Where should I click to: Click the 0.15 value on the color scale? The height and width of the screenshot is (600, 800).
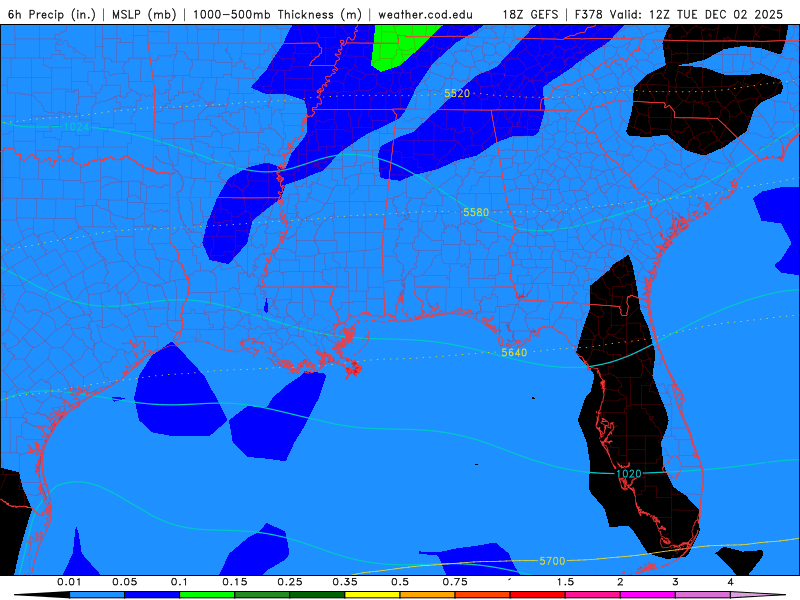(235, 582)
